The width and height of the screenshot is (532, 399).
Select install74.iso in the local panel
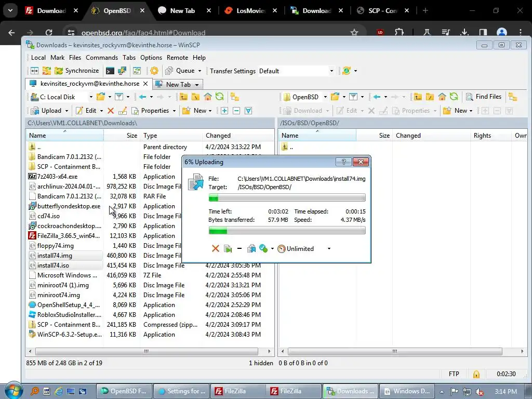(x=54, y=265)
